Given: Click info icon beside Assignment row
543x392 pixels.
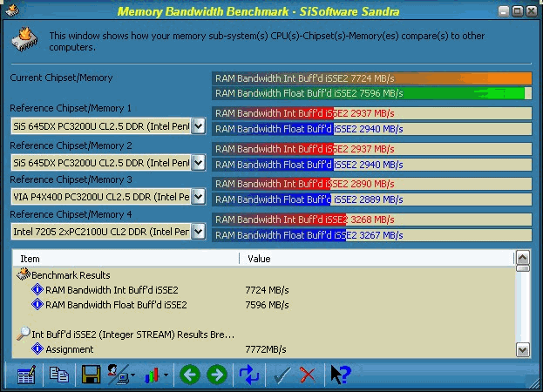Looking at the screenshot, I should pyautogui.click(x=37, y=348).
